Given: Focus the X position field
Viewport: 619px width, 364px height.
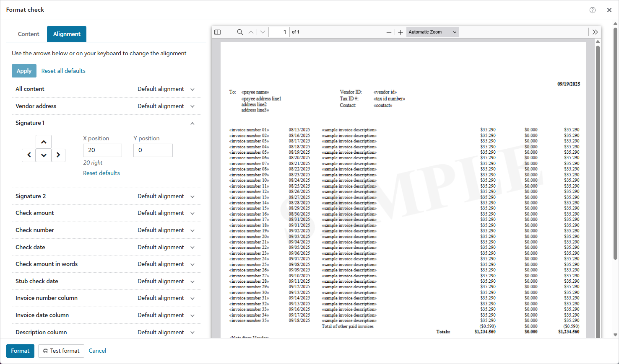Looking at the screenshot, I should [x=102, y=150].
